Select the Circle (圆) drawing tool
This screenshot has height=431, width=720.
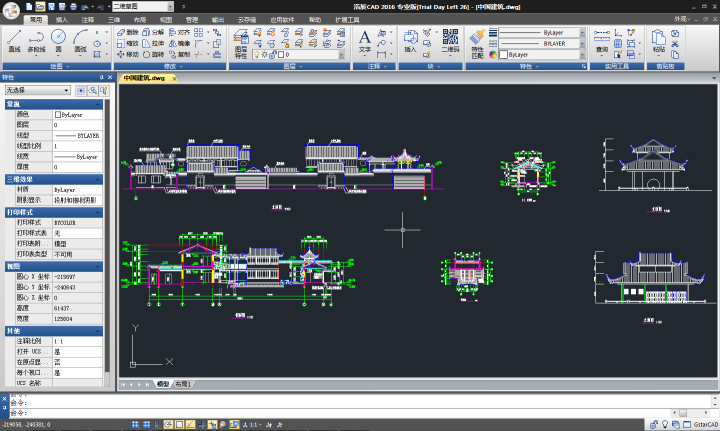(58, 41)
